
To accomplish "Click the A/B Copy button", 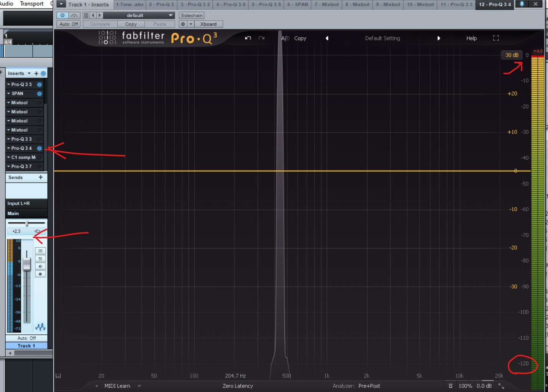I will pyautogui.click(x=300, y=38).
